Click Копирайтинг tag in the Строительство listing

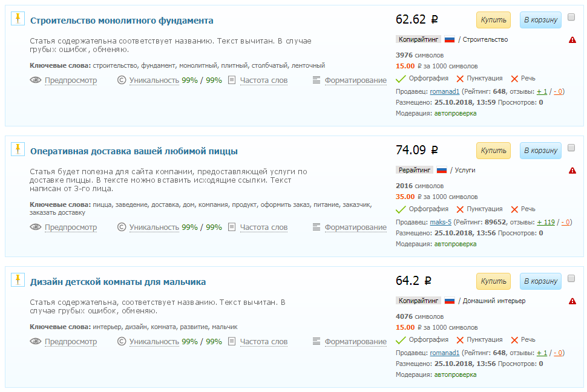tap(418, 39)
